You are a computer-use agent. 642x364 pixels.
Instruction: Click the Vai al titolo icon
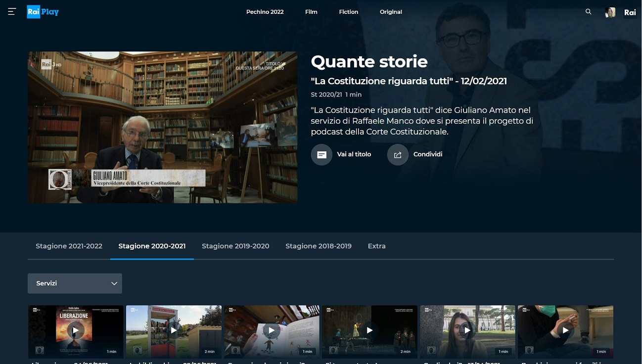321,155
